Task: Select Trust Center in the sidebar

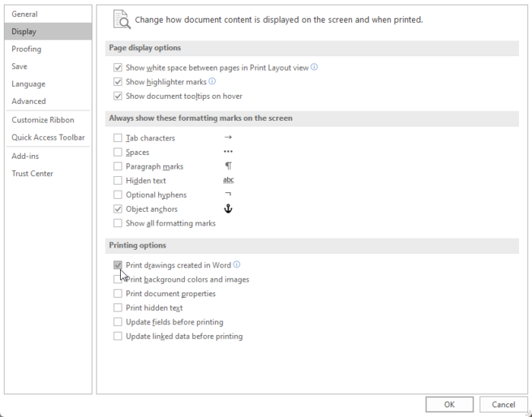Action: 32,173
